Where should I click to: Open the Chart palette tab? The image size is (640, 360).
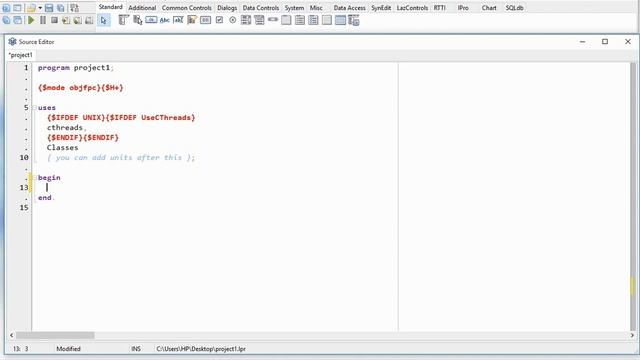click(x=489, y=8)
